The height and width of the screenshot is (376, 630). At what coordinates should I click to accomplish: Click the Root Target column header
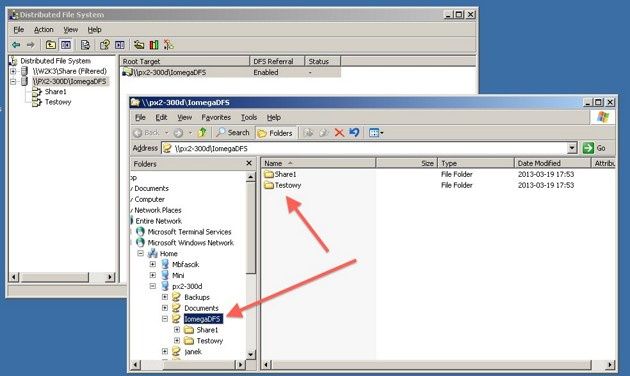coord(184,61)
